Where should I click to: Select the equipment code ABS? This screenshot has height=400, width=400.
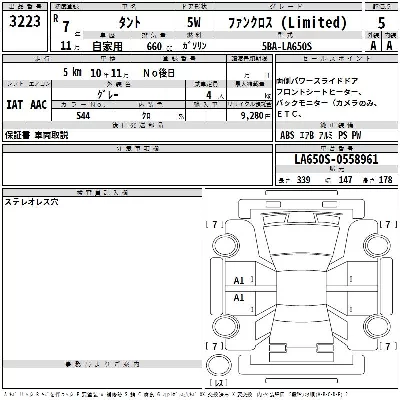[287, 135]
